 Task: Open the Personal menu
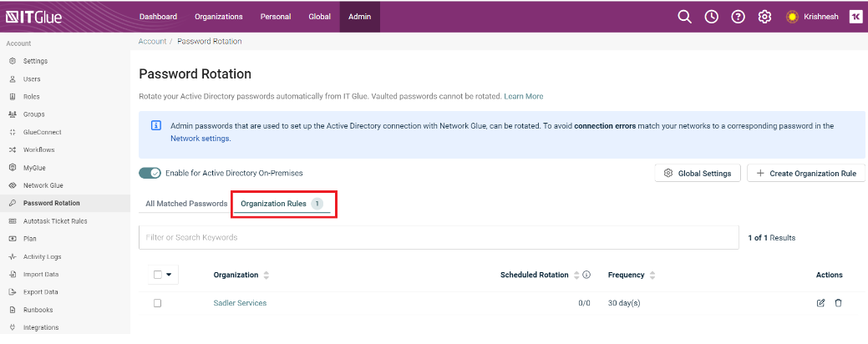click(x=276, y=17)
